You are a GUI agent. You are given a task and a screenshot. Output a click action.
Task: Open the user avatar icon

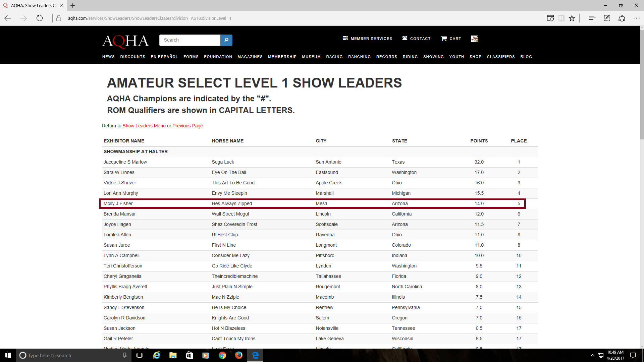[x=475, y=39]
